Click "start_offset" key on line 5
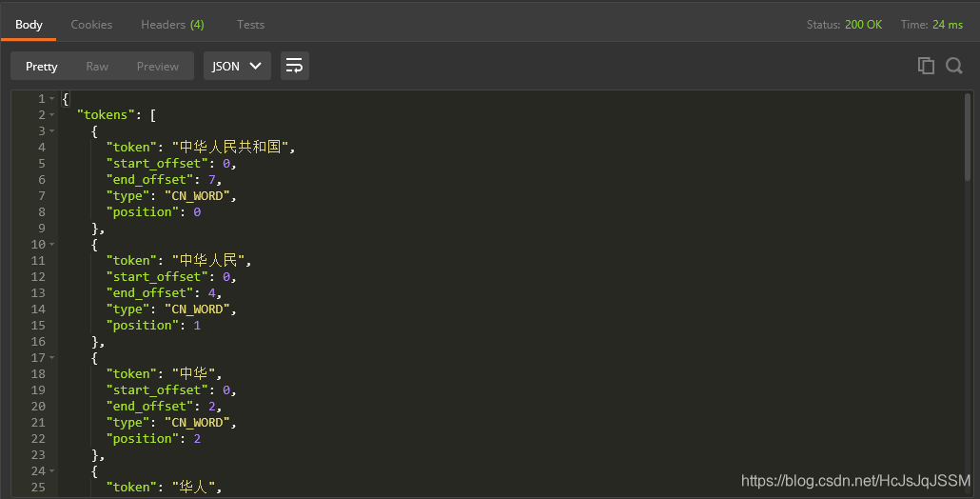Screen dimensions: 980x499 pyautogui.click(x=157, y=163)
